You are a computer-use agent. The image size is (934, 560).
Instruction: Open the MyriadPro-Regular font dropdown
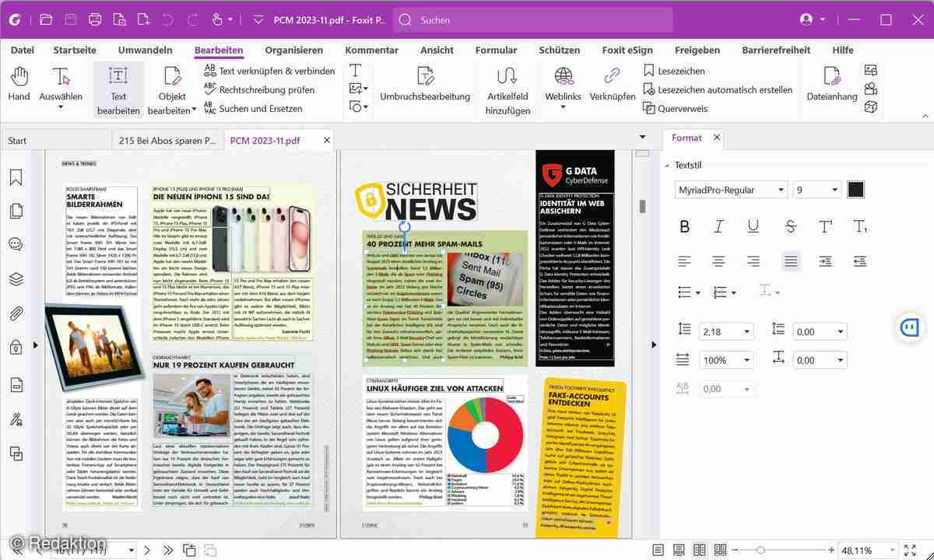point(731,190)
